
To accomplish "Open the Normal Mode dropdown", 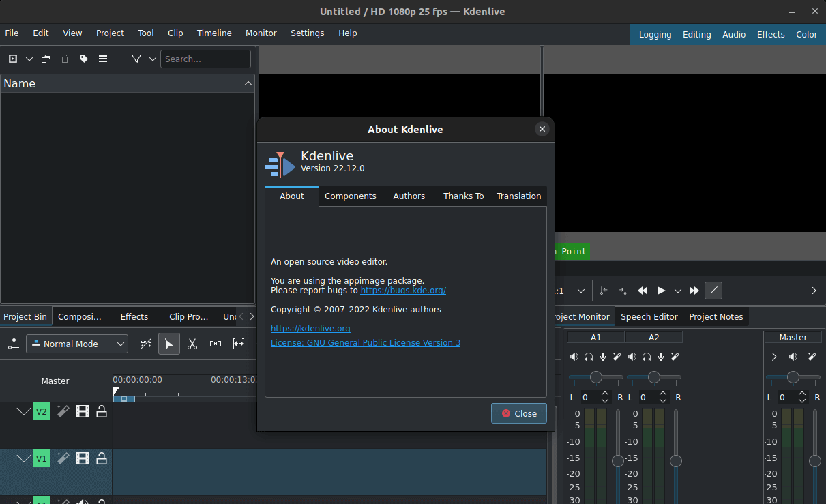I will [77, 344].
